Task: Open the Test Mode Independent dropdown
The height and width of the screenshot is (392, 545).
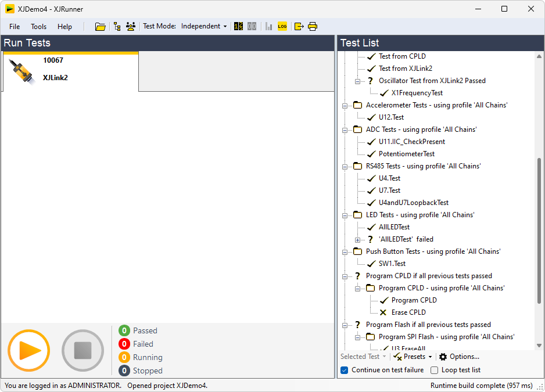Action: pos(204,26)
